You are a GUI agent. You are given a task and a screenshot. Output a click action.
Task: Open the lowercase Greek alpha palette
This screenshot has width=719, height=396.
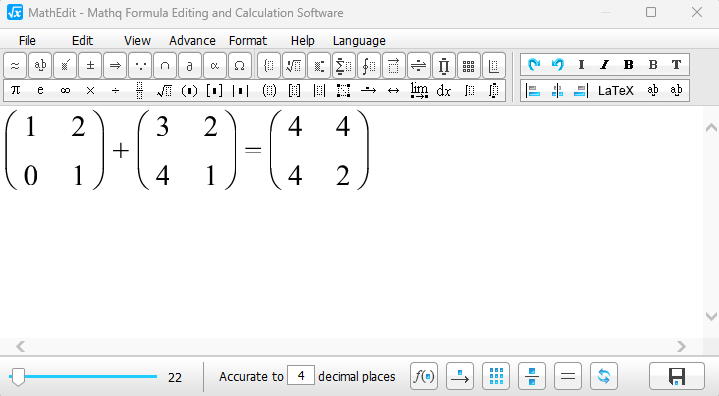[x=215, y=66]
